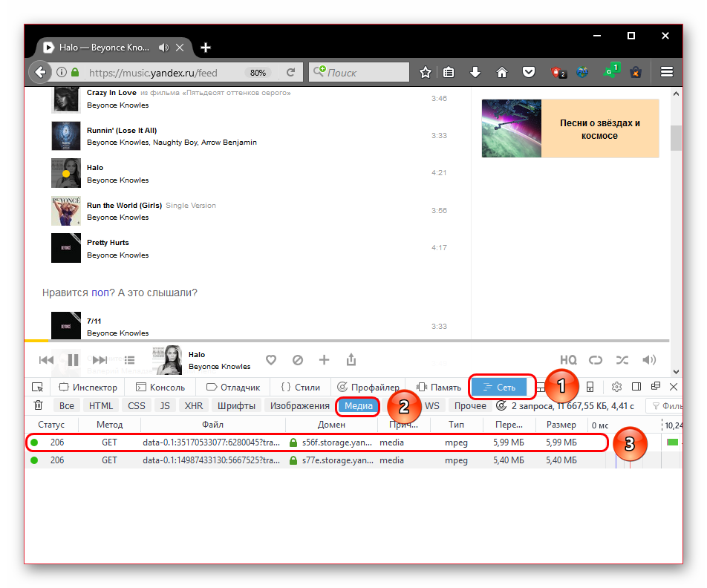Click the 80% zoom indicator in address bar
Viewport: 707px width, 588px height.
[x=258, y=73]
